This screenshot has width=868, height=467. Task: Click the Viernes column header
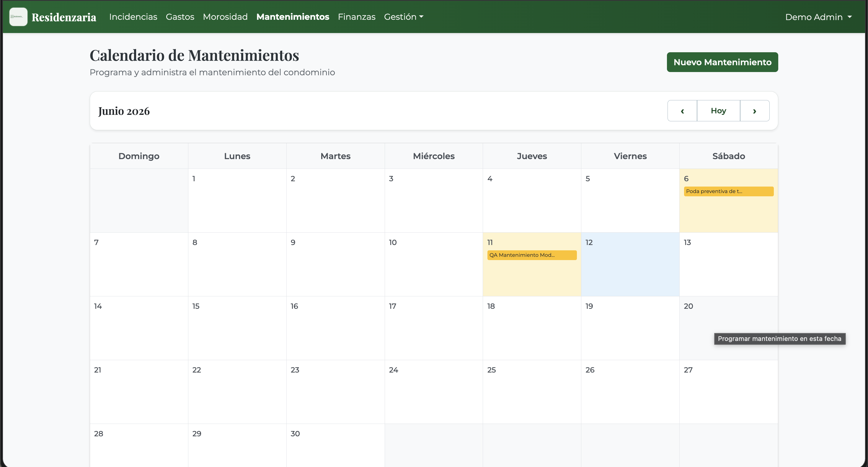point(630,156)
